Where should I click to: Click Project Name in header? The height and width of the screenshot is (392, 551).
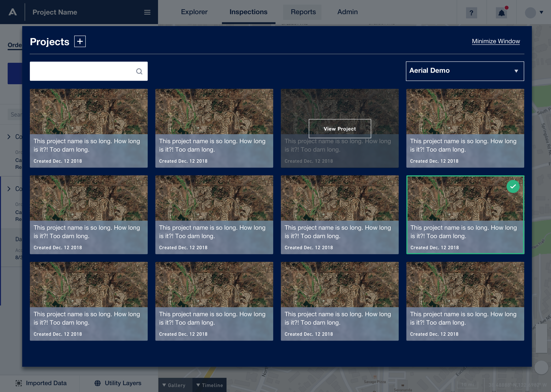[55, 12]
